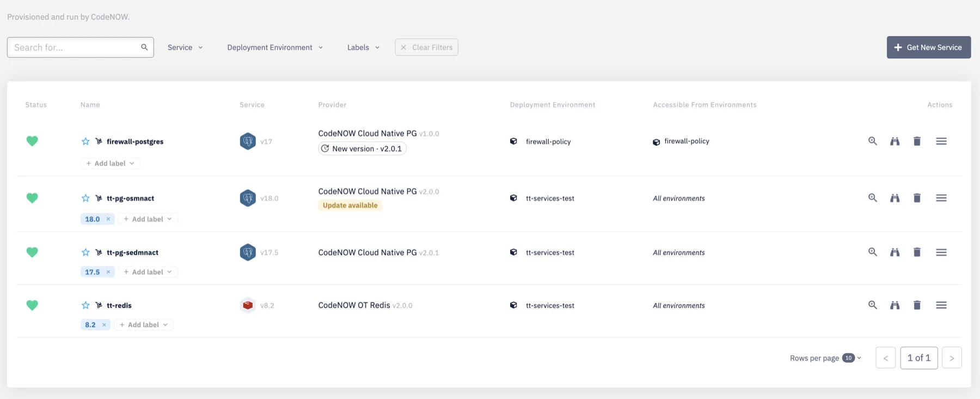The image size is (980, 399).
Task: Open Add label dropdown for tt-pg-osmnact
Action: tap(148, 219)
